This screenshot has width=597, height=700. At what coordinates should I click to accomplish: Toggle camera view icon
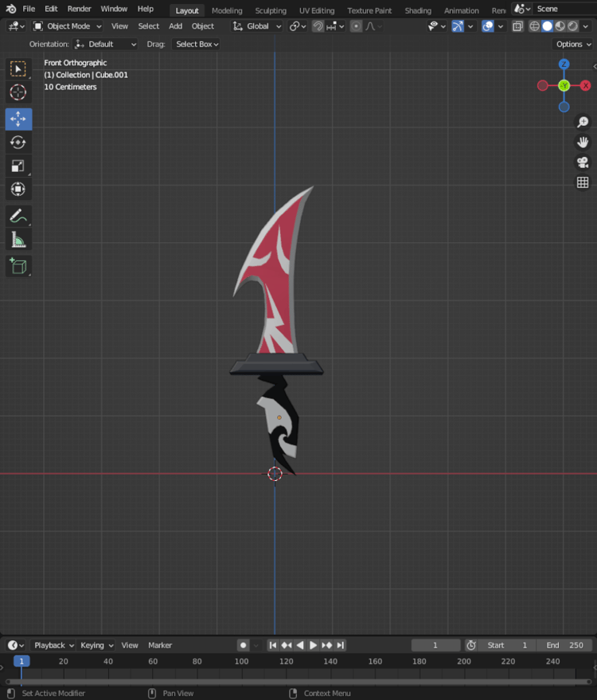point(583,162)
